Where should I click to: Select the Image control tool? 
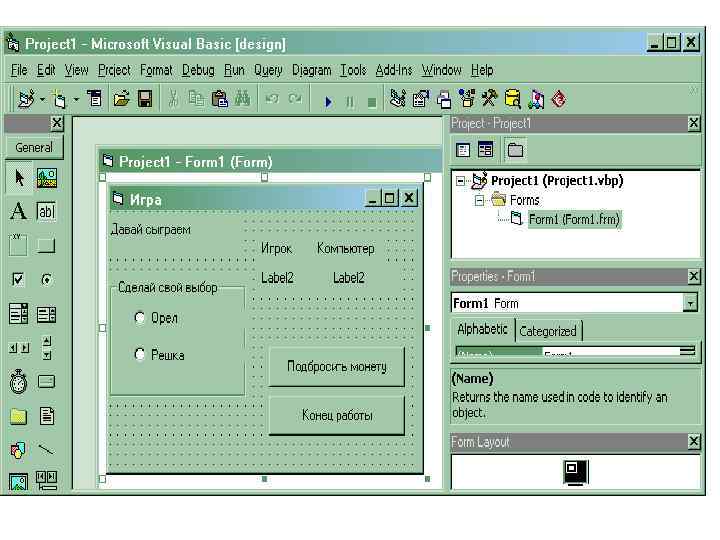[x=19, y=482]
